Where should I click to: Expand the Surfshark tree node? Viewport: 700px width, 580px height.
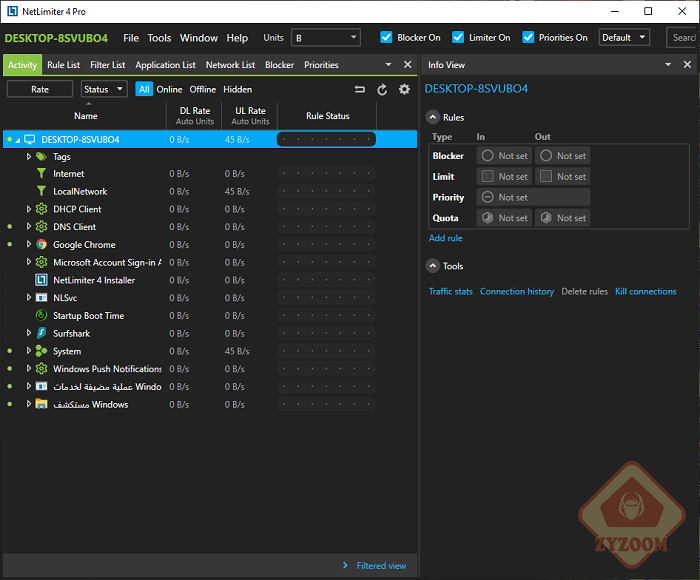click(29, 333)
